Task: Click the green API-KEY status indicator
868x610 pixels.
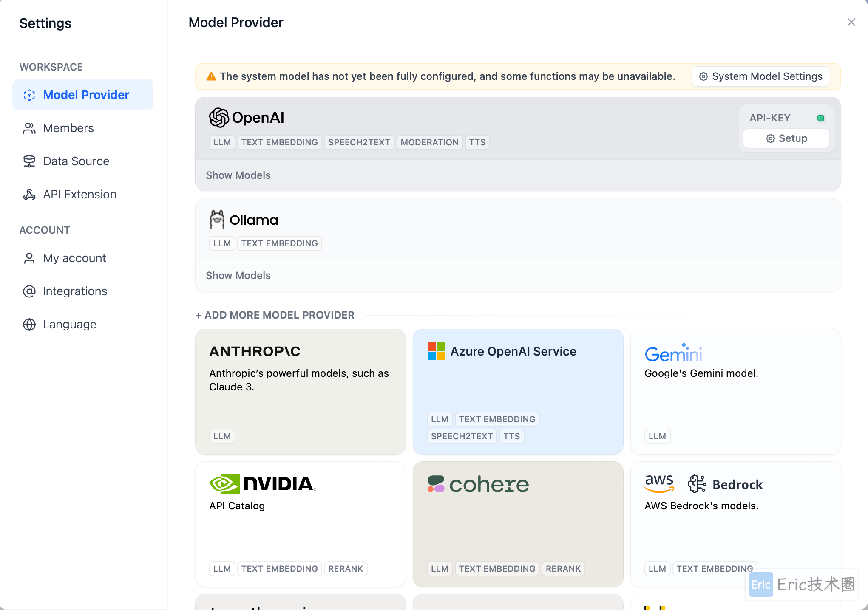Action: [x=821, y=118]
